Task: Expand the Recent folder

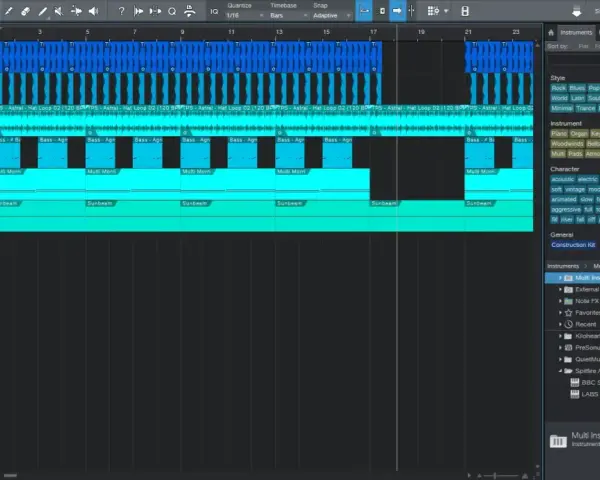Action: (560, 324)
